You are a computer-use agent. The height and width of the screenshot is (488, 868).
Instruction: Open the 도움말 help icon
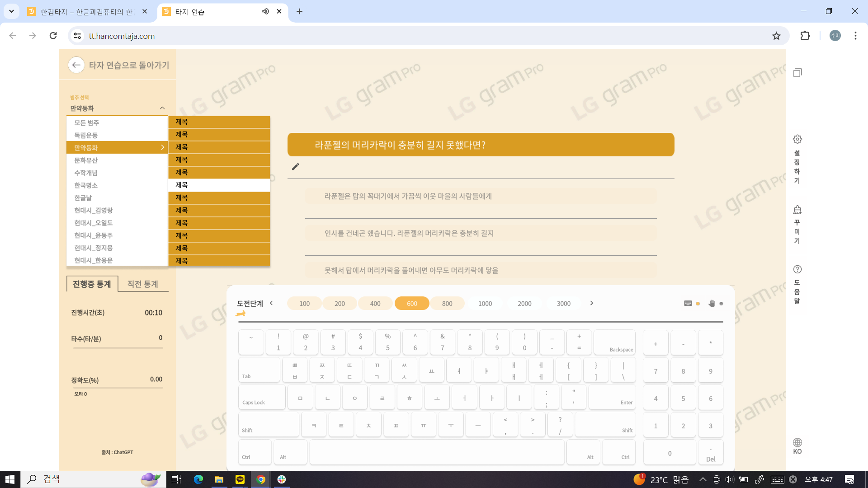click(x=797, y=269)
